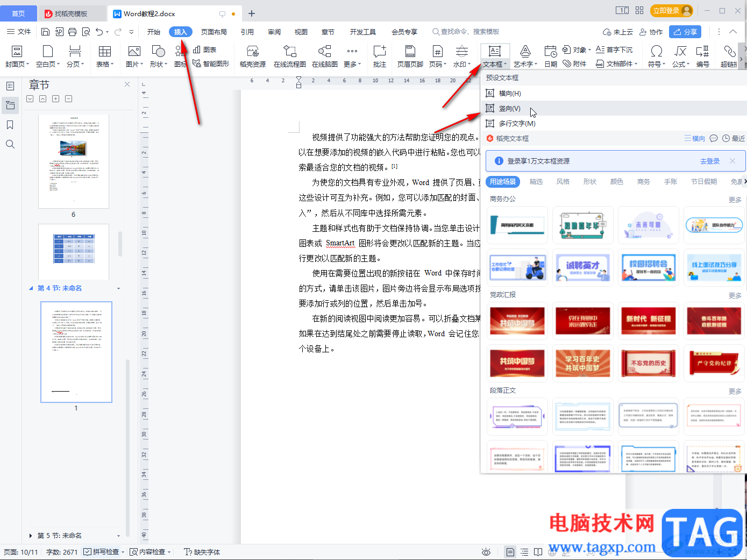Launch 在线脑图 mind map tool
Screen dimensions: 747x560
[x=325, y=56]
